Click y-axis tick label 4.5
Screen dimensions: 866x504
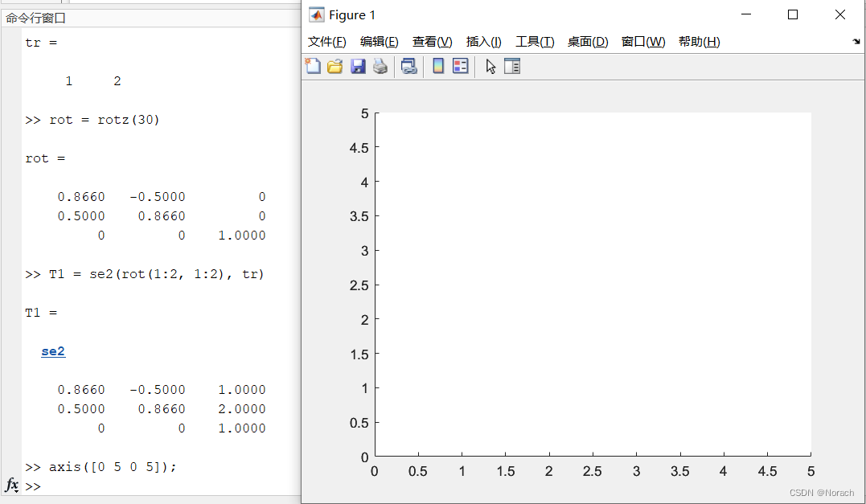(359, 148)
